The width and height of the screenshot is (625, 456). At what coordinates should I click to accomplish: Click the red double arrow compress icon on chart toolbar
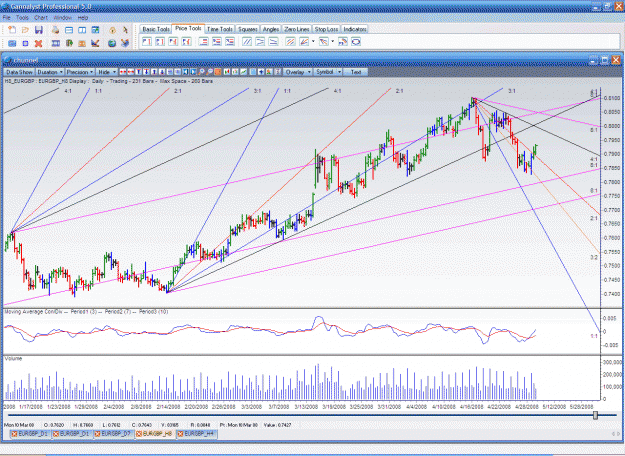131,72
